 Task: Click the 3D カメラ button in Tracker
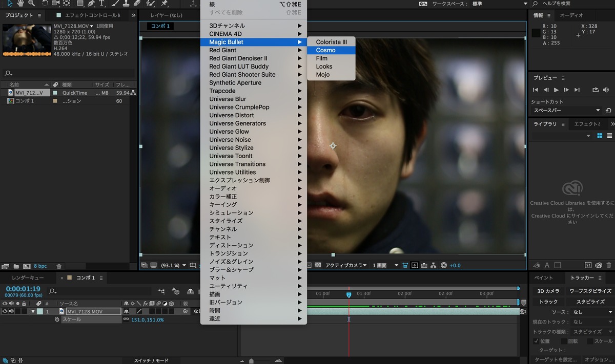pyautogui.click(x=548, y=291)
